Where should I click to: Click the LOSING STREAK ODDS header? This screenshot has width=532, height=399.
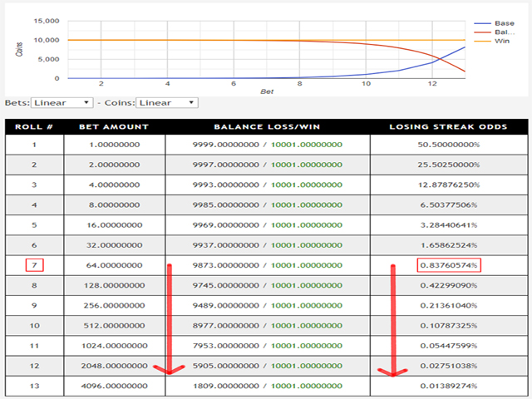point(448,127)
